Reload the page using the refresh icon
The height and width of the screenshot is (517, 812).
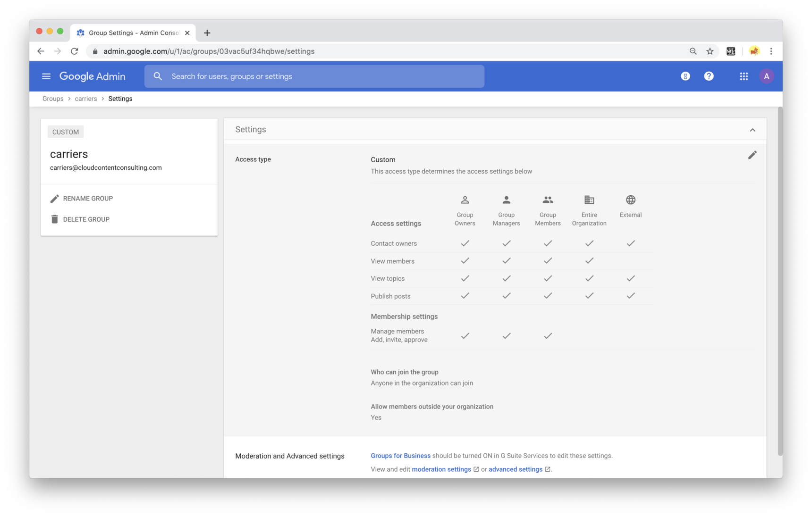[x=74, y=51]
